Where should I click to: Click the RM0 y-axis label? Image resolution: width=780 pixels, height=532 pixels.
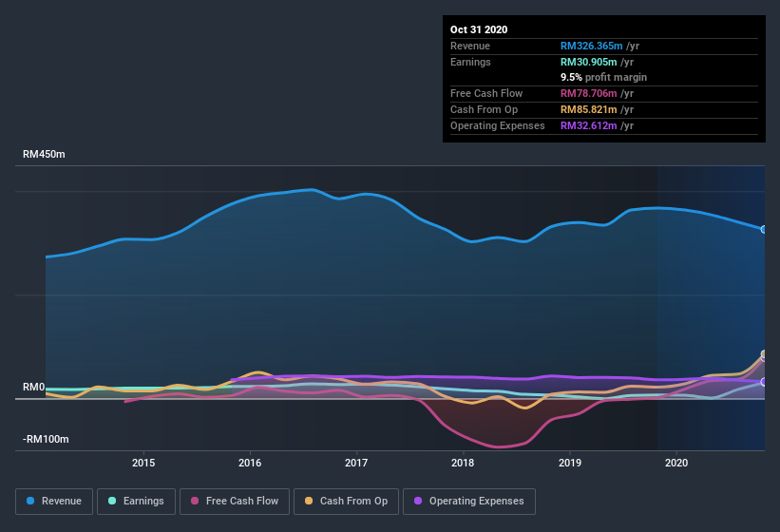click(34, 387)
